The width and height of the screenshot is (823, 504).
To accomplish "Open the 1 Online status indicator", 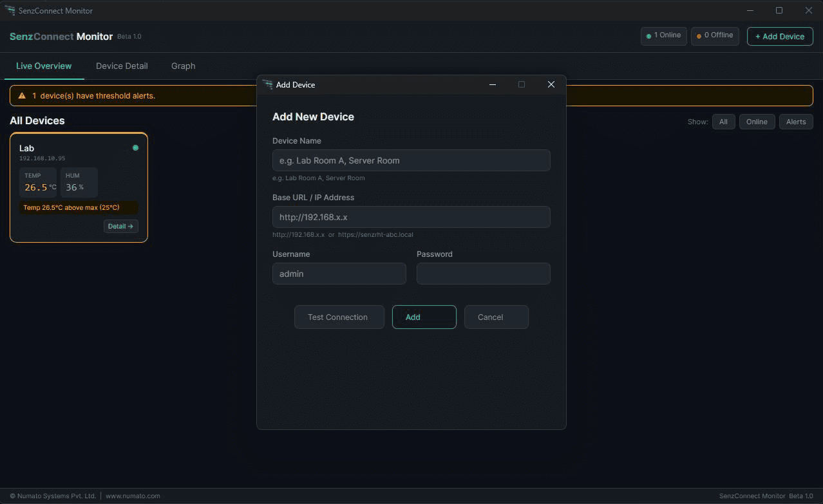I will [x=664, y=36].
